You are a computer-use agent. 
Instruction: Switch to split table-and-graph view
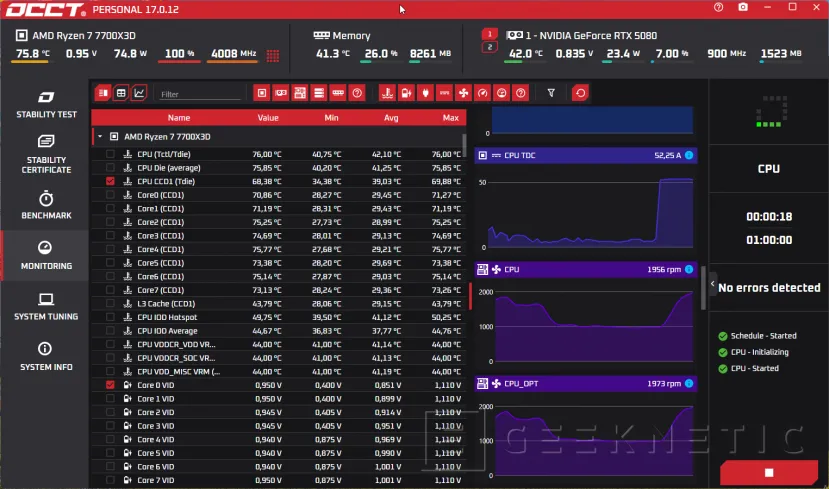pos(103,93)
